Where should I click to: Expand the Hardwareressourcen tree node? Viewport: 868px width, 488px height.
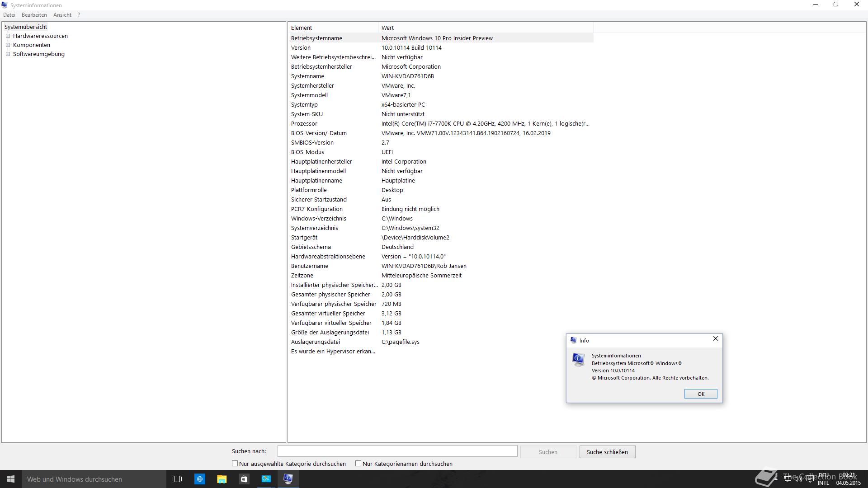[x=8, y=36]
